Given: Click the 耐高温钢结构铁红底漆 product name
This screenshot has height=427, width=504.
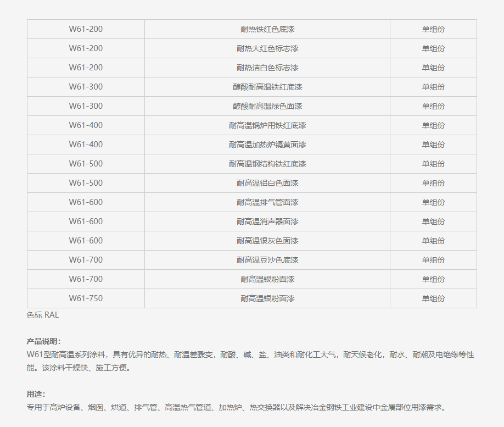Looking at the screenshot, I should coord(266,163).
